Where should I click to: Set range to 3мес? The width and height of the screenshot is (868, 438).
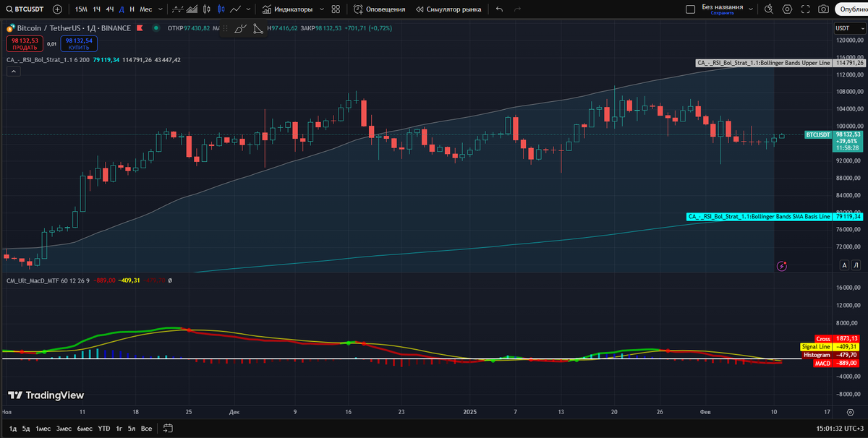click(x=64, y=429)
